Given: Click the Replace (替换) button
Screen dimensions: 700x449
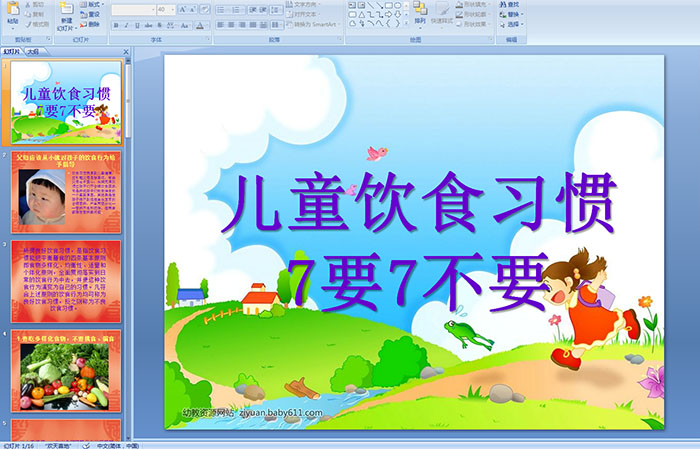Looking at the screenshot, I should click(511, 14).
